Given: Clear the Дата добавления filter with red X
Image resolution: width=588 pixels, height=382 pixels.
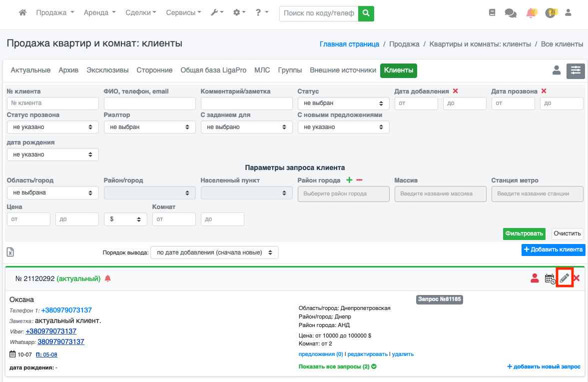Looking at the screenshot, I should (455, 91).
